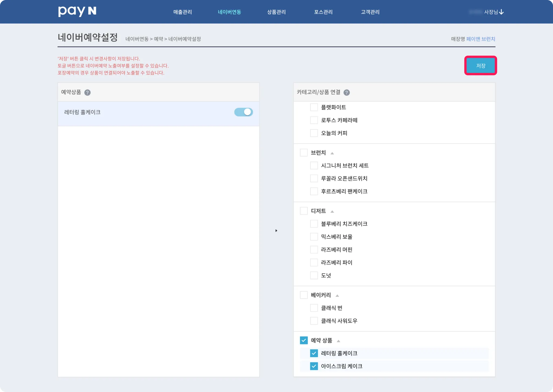Click the 페이앤 브런치 store link
The width and height of the screenshot is (553, 392).
481,39
